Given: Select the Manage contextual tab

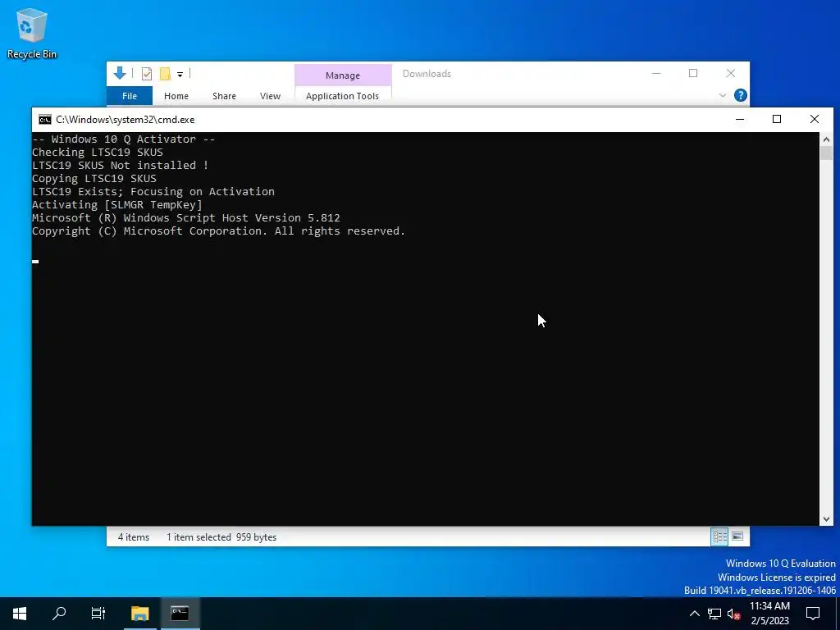Looking at the screenshot, I should [x=343, y=75].
